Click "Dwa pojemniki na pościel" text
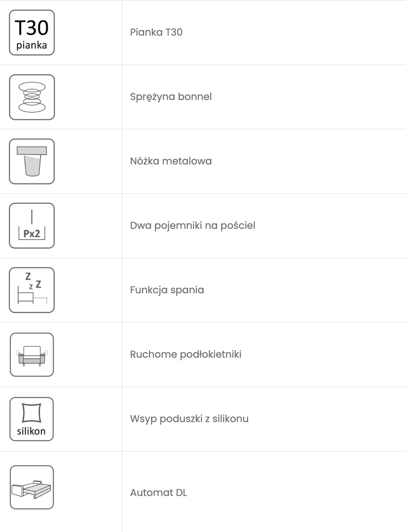Viewport: 406px width, 532px height. pos(192,225)
